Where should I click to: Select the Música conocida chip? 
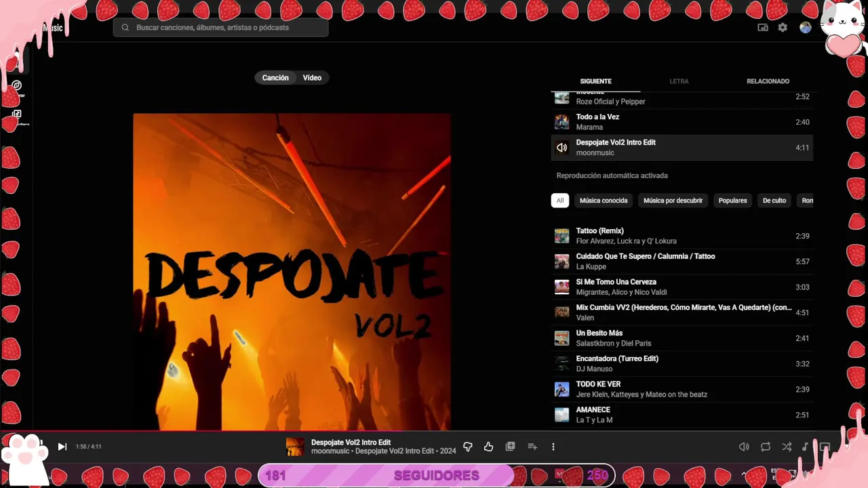point(604,201)
